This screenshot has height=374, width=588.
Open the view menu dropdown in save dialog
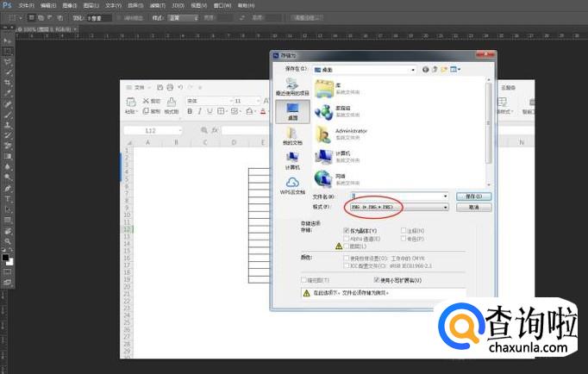[455, 70]
